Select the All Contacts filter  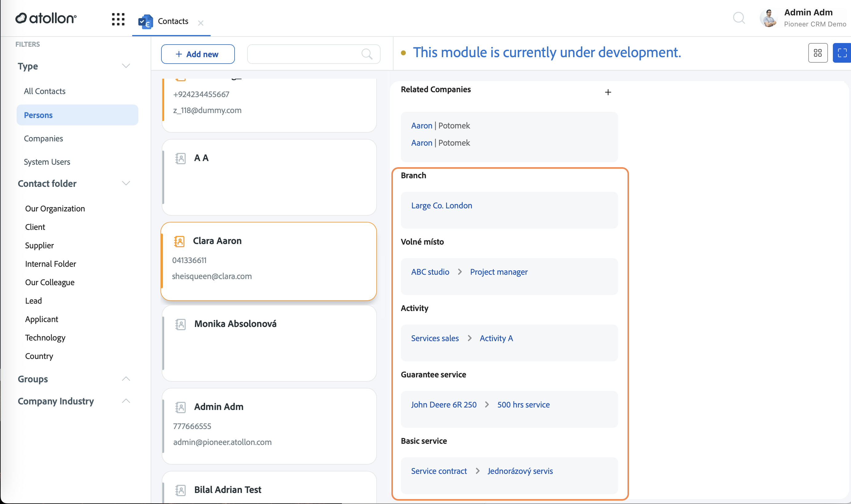click(x=45, y=91)
